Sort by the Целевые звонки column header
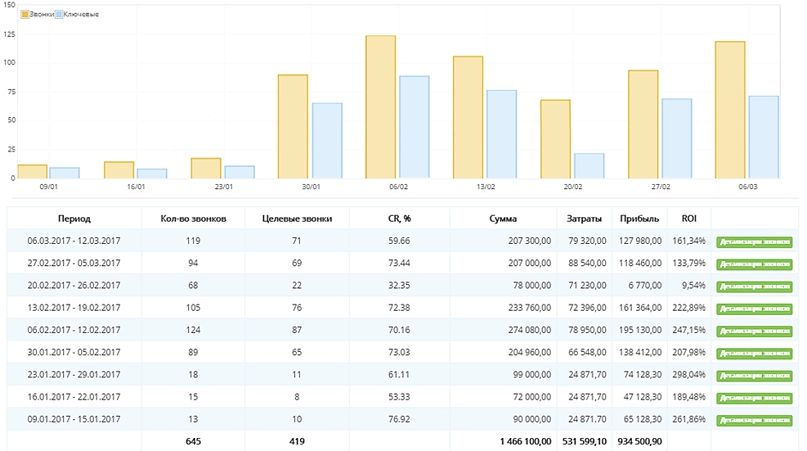 pos(297,219)
